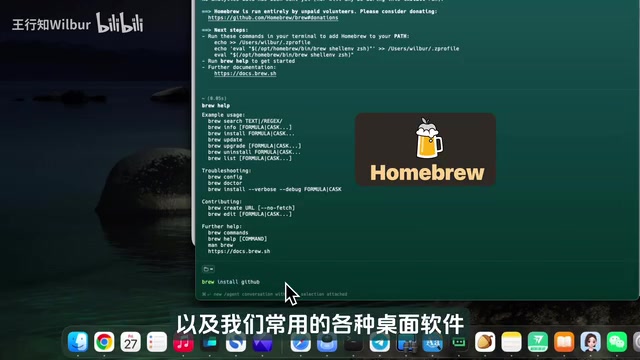Open the acorn icon app in Dock
This screenshot has width=640, height=360.
point(485,342)
